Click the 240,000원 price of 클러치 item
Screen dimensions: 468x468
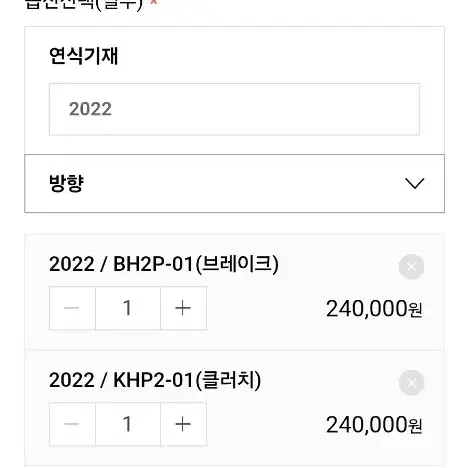pyautogui.click(x=374, y=425)
